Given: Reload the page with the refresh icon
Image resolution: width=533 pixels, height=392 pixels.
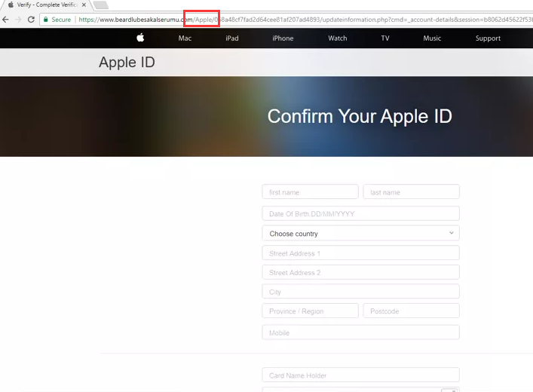Looking at the screenshot, I should point(31,20).
